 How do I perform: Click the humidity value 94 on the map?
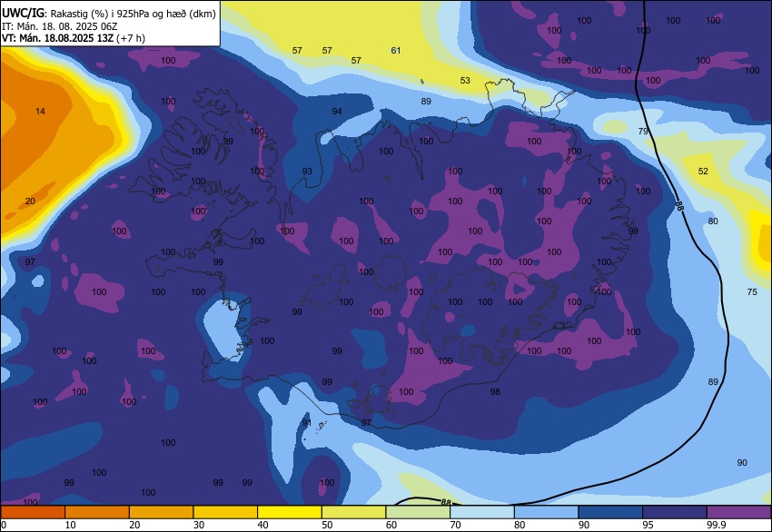coord(337,112)
